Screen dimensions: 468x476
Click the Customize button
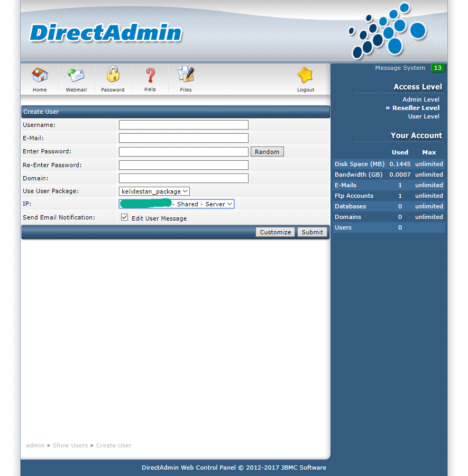(x=276, y=232)
